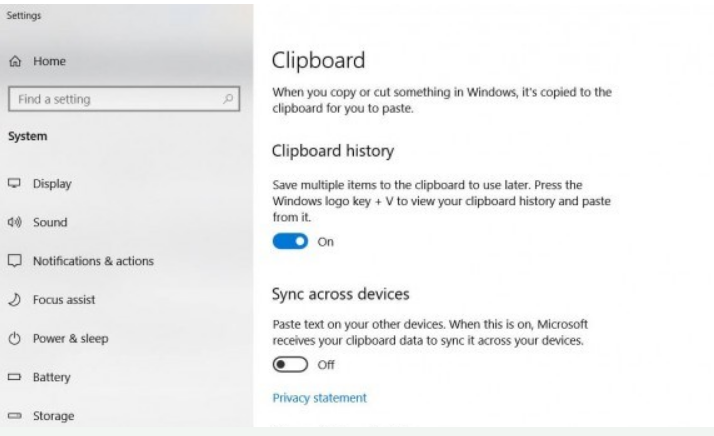
Task: Click the Storage drive icon
Action: click(x=14, y=416)
